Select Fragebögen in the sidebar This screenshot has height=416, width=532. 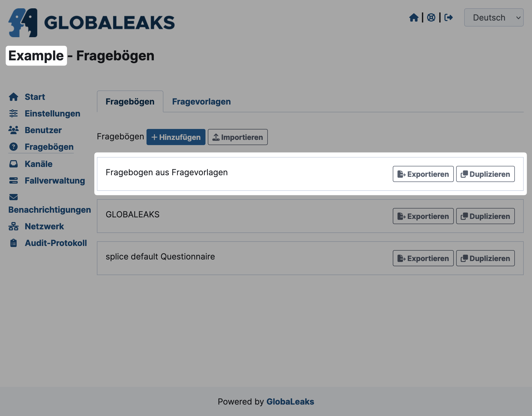(x=49, y=147)
